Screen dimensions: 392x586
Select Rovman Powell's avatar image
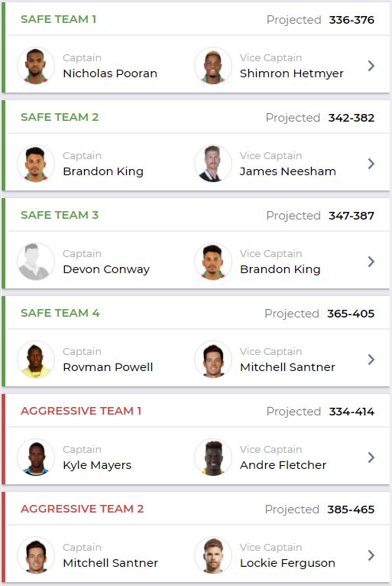(36, 360)
